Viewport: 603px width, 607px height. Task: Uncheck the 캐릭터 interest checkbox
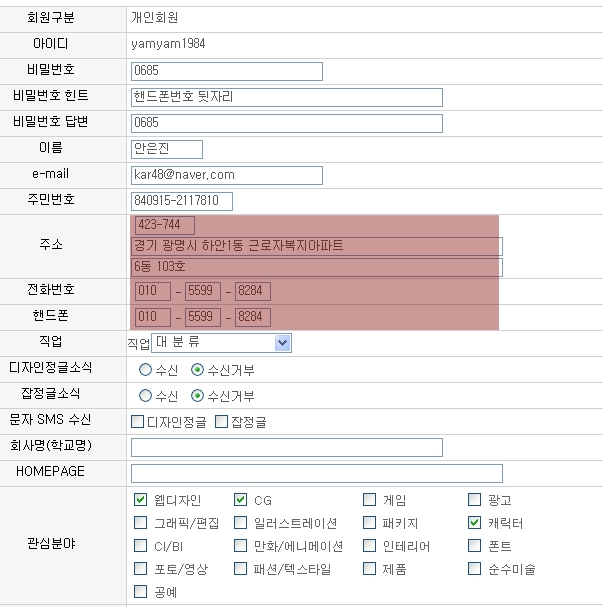[474, 523]
